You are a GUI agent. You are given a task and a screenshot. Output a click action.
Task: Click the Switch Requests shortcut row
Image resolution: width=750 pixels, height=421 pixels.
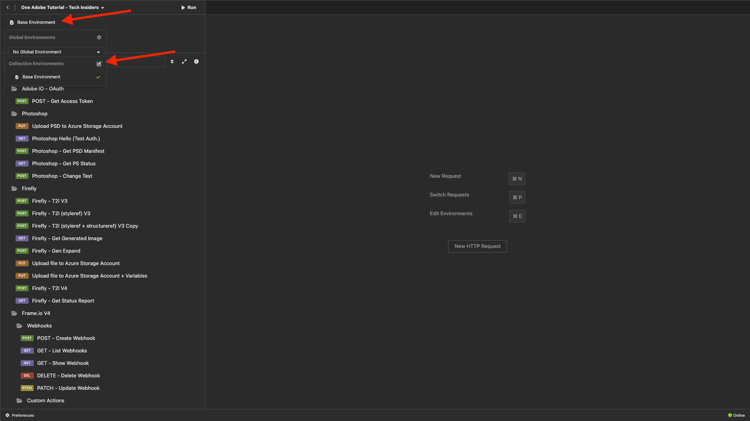[477, 197]
